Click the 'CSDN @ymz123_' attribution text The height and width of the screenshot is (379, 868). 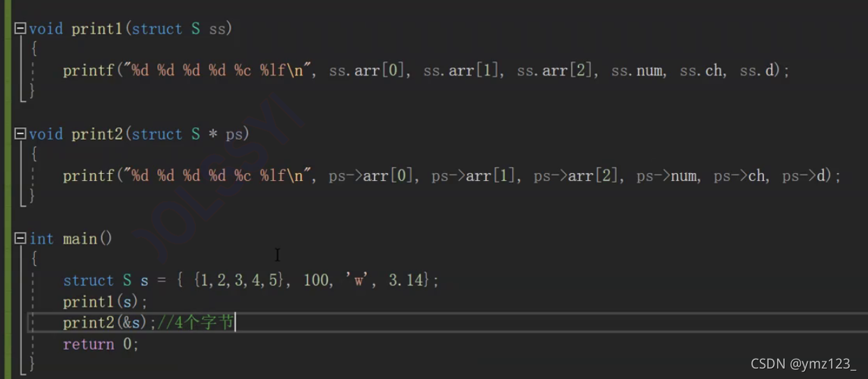[804, 364]
